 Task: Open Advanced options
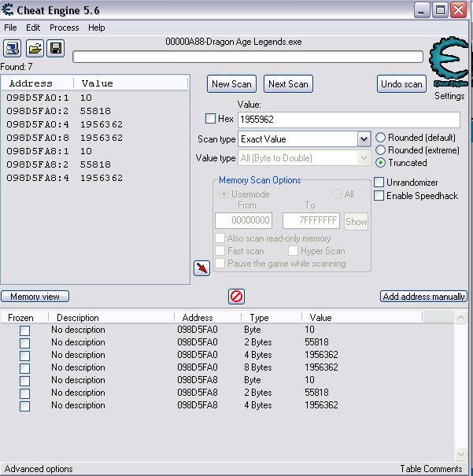pos(39,469)
